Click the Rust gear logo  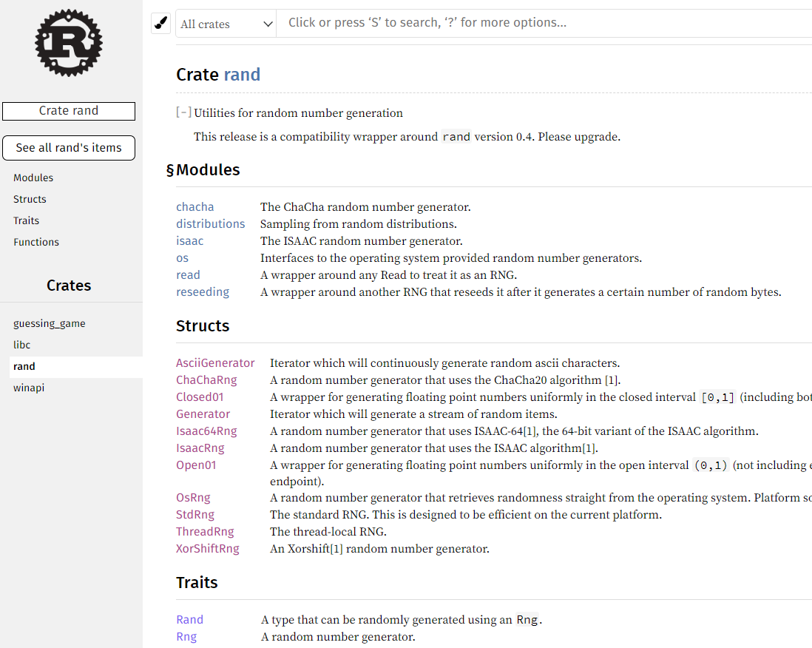[x=68, y=42]
